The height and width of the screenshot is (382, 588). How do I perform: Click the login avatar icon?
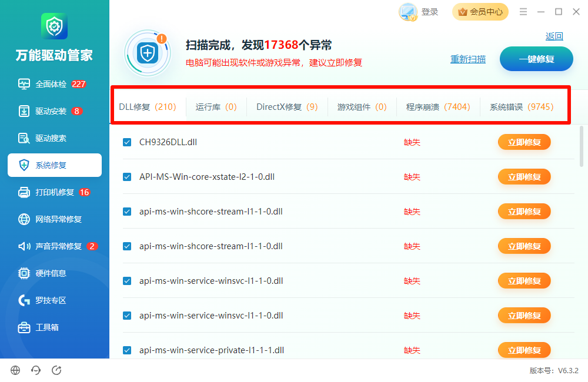point(408,12)
